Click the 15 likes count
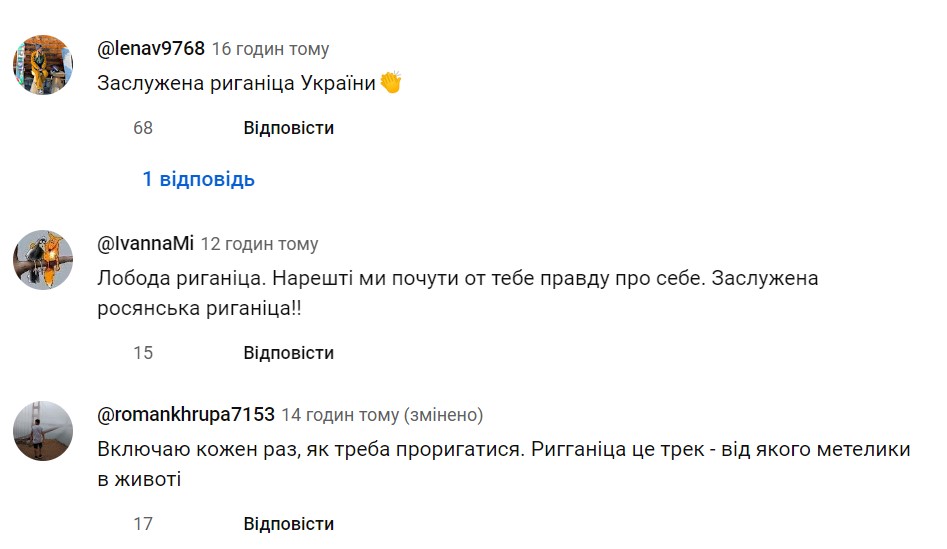 (x=143, y=353)
